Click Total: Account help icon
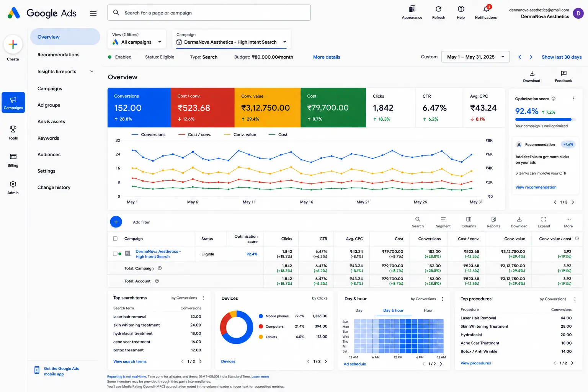 tap(157, 281)
